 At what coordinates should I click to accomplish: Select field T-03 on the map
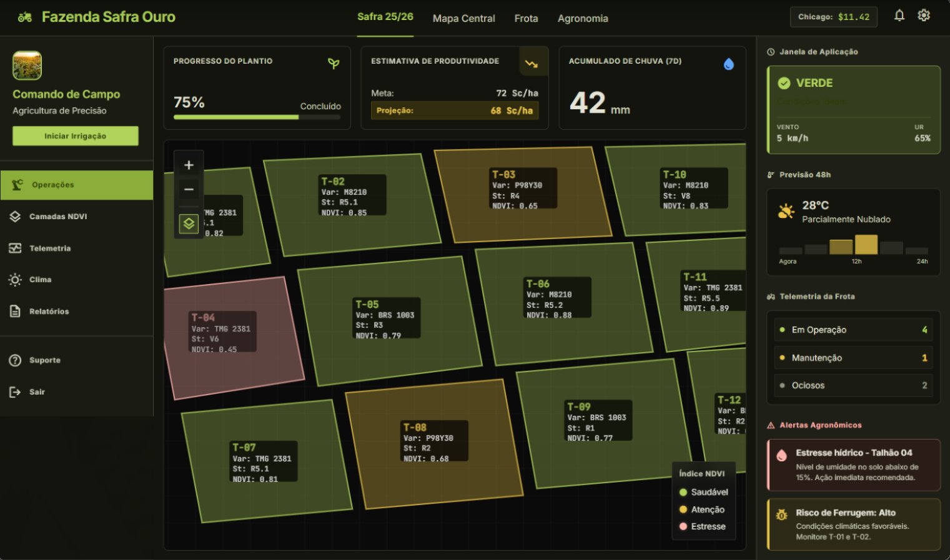pos(523,195)
